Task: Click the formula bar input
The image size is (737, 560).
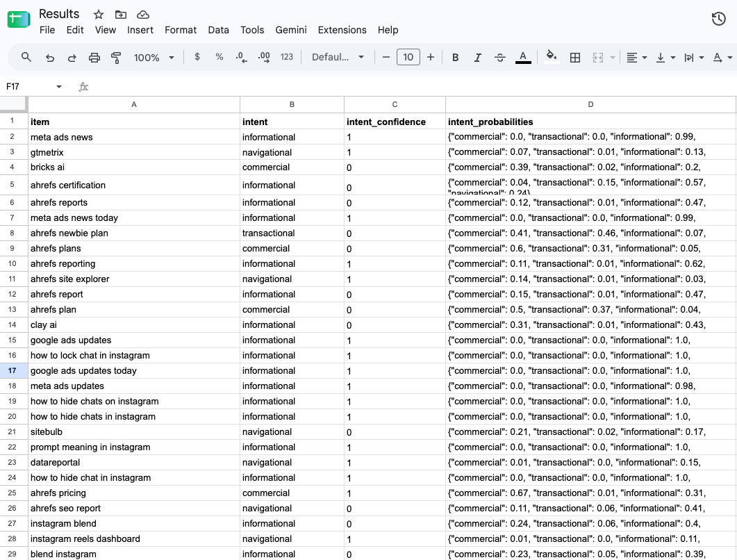Action: click(413, 87)
